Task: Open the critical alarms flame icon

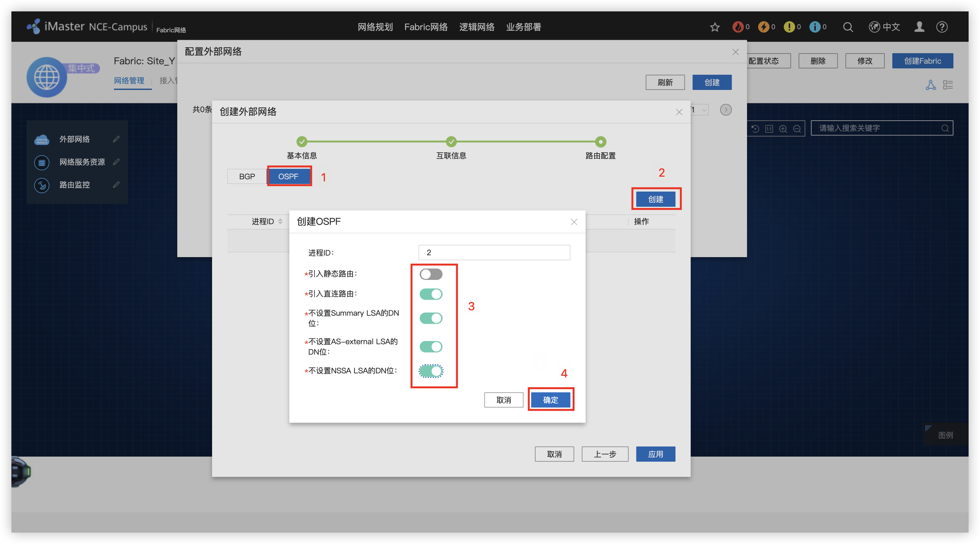Action: click(x=738, y=27)
